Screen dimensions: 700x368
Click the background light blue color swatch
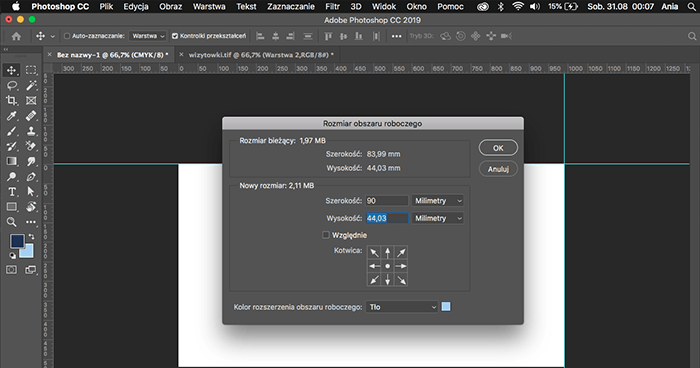click(x=28, y=252)
